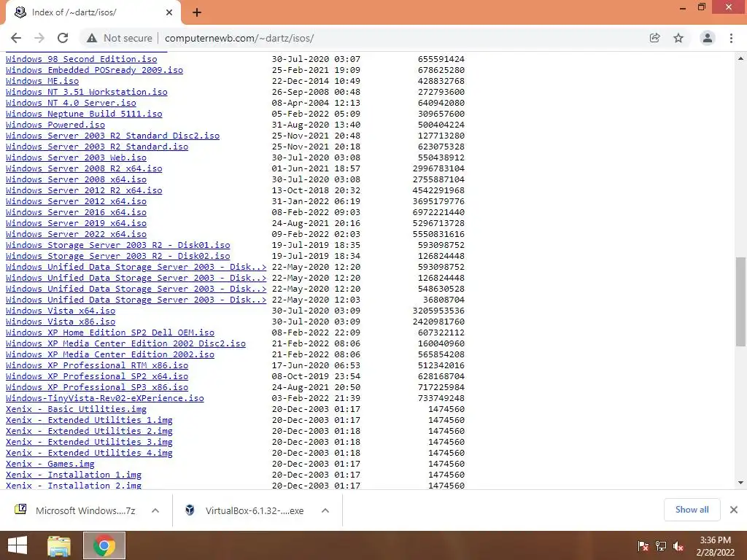Select the date 13-Oct-2018 20:32

pos(317,190)
